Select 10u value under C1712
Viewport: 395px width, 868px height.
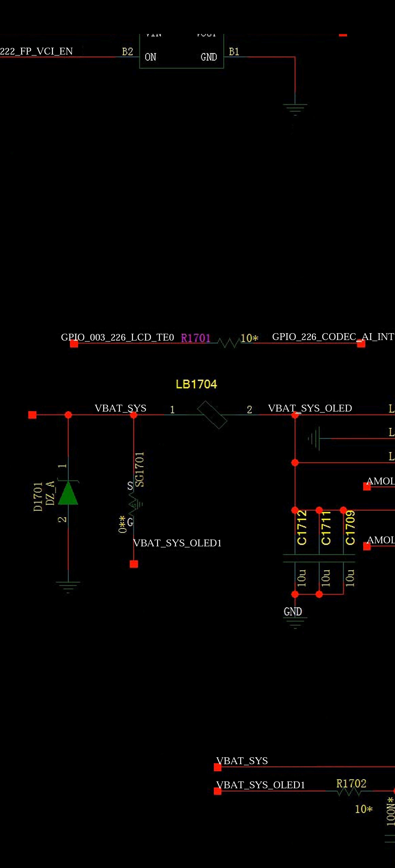(301, 578)
